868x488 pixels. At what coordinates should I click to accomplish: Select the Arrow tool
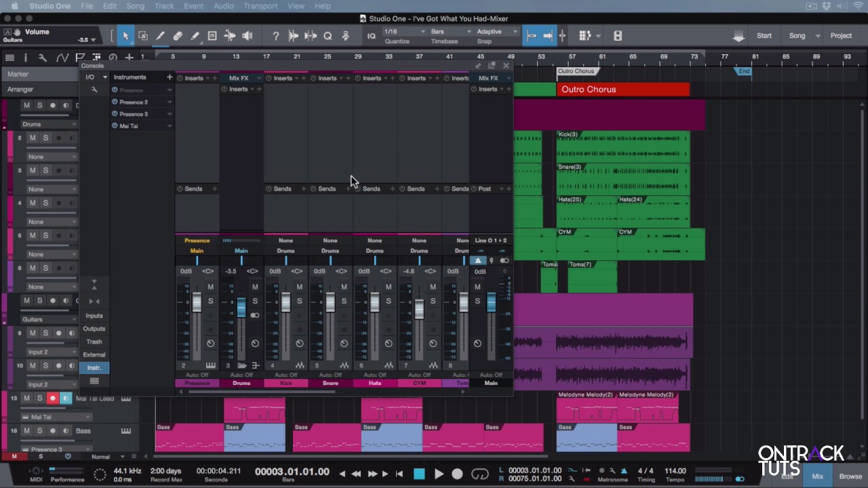pos(125,36)
